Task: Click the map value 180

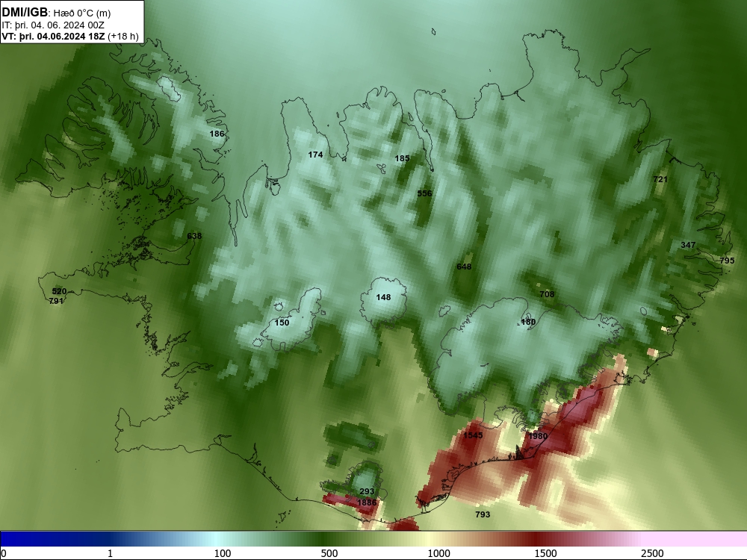Action: pos(528,322)
